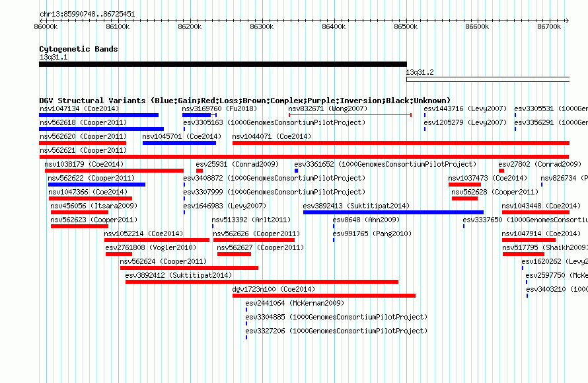Open the esv2761808 (Vogler2010) entry
Screen dimensions: 588x383
coord(151,247)
